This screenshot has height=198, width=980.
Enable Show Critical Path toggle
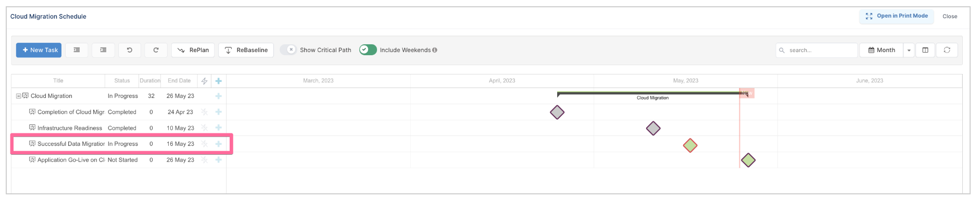288,49
